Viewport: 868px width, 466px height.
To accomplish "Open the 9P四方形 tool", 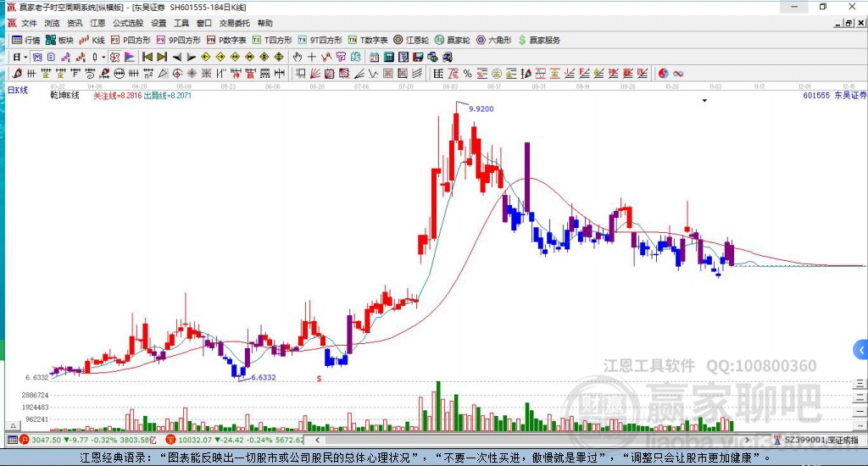I will click(x=178, y=40).
